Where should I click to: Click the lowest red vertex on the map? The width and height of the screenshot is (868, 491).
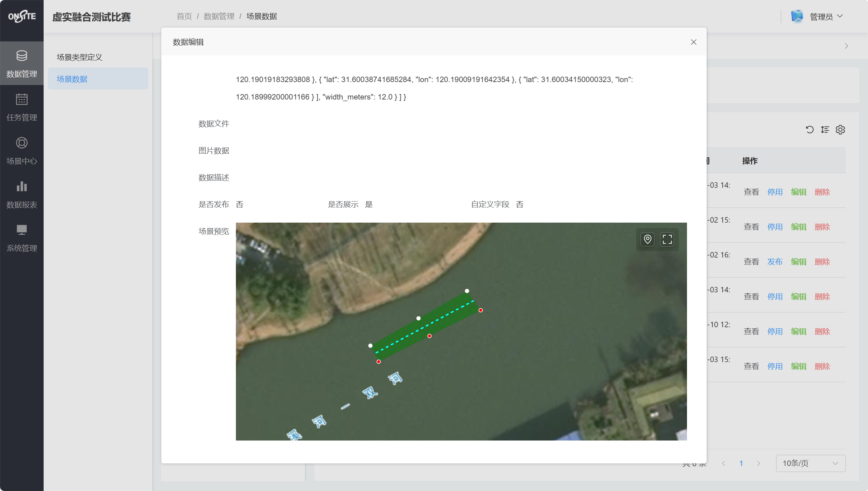click(x=379, y=362)
